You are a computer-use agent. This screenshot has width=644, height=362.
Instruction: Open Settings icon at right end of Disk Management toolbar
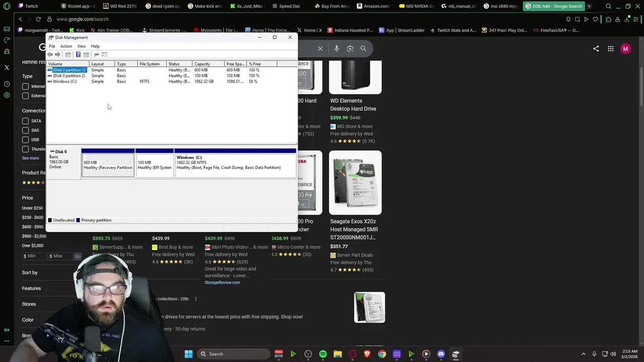[x=104, y=54]
